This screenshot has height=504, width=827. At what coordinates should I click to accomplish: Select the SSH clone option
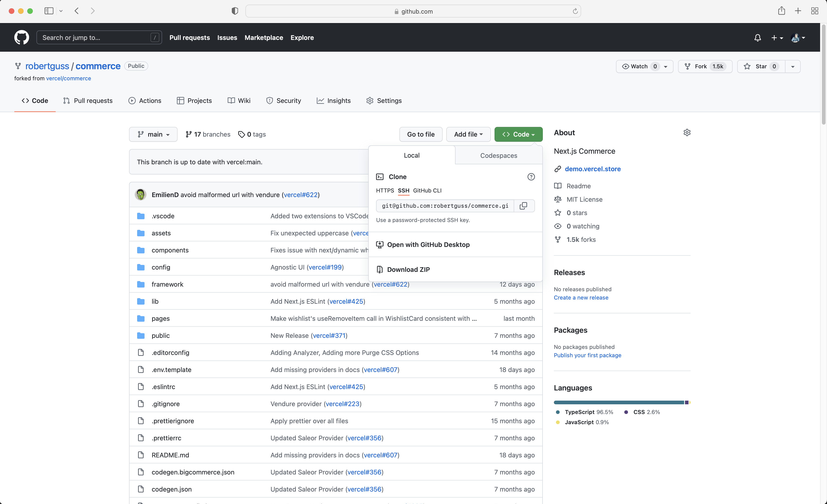coord(403,191)
